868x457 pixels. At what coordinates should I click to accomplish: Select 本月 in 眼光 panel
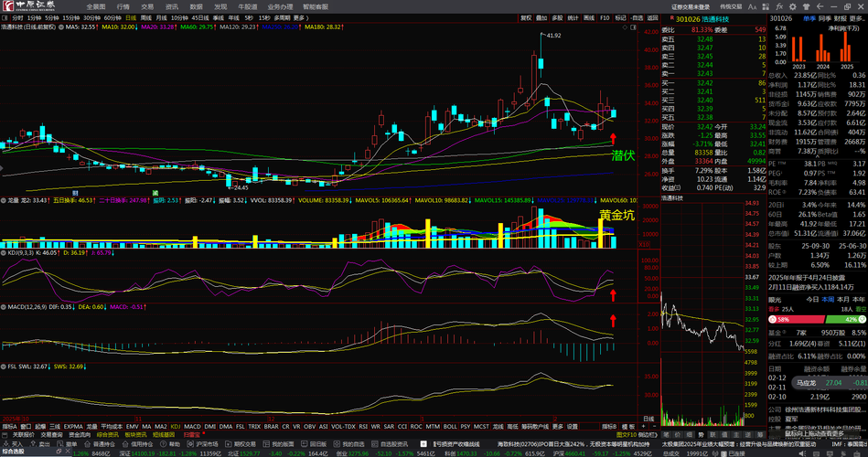(843, 299)
